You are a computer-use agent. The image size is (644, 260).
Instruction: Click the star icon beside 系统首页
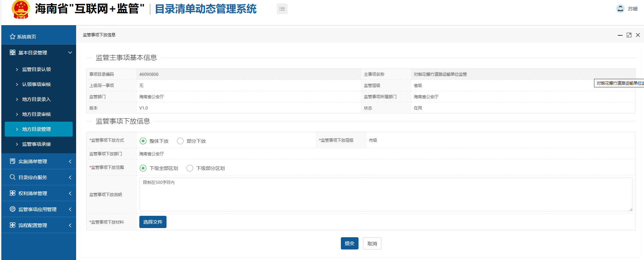point(13,36)
